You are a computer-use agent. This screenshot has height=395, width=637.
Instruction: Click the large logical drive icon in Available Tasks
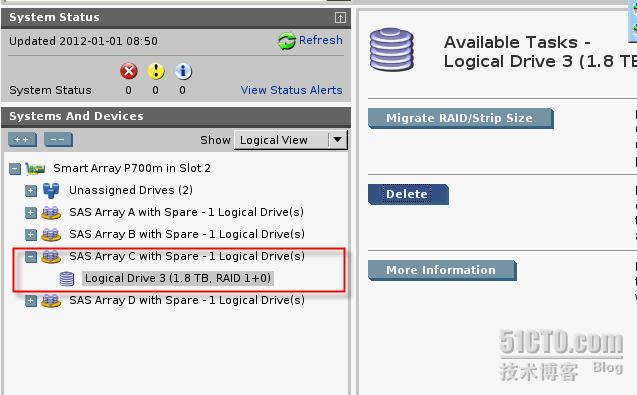point(392,50)
